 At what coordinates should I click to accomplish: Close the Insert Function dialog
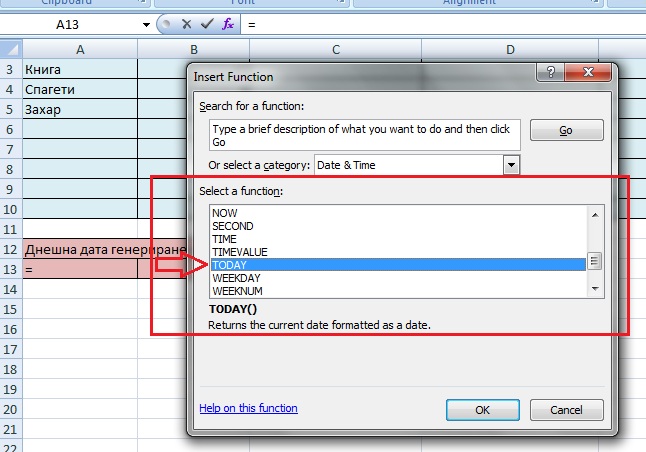coord(588,73)
